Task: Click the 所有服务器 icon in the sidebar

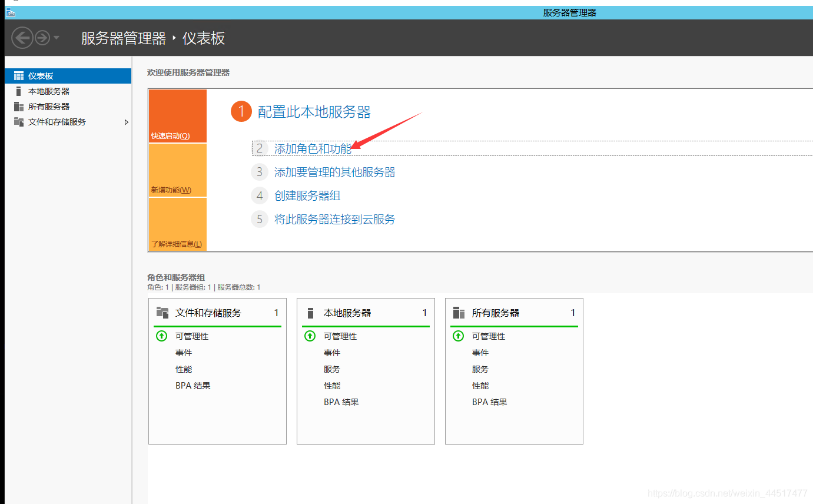Action: (19, 107)
